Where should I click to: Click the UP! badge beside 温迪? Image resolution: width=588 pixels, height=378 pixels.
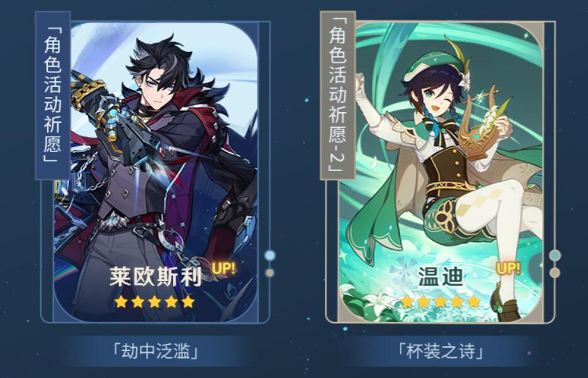pos(509,268)
